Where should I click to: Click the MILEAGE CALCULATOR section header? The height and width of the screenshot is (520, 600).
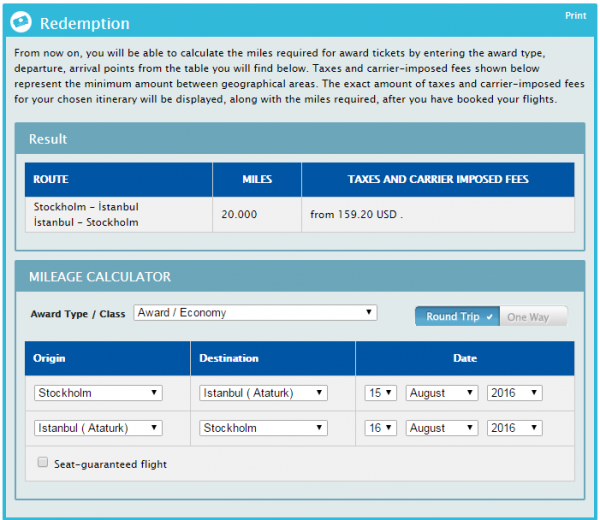pyautogui.click(x=100, y=276)
